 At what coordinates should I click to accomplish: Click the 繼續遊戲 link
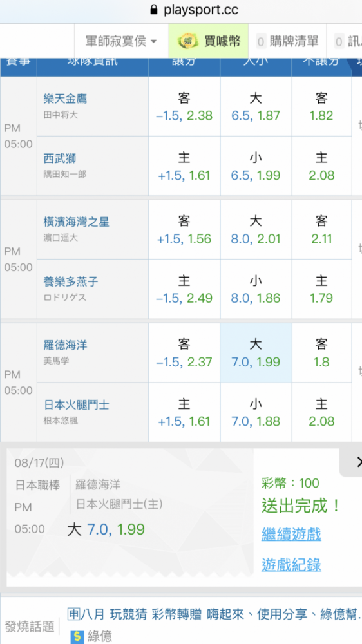click(291, 535)
